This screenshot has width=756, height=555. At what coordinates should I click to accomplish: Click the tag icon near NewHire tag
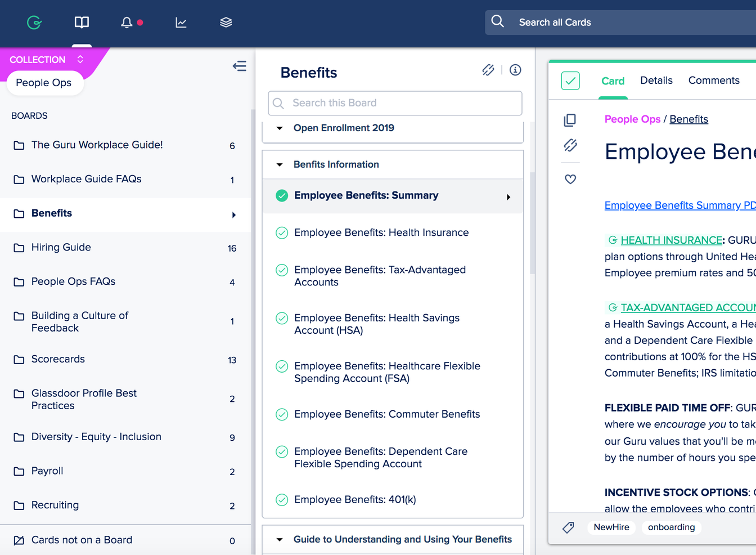(568, 527)
